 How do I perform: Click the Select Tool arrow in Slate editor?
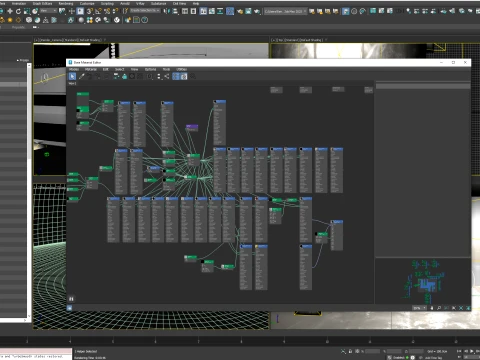72,76
